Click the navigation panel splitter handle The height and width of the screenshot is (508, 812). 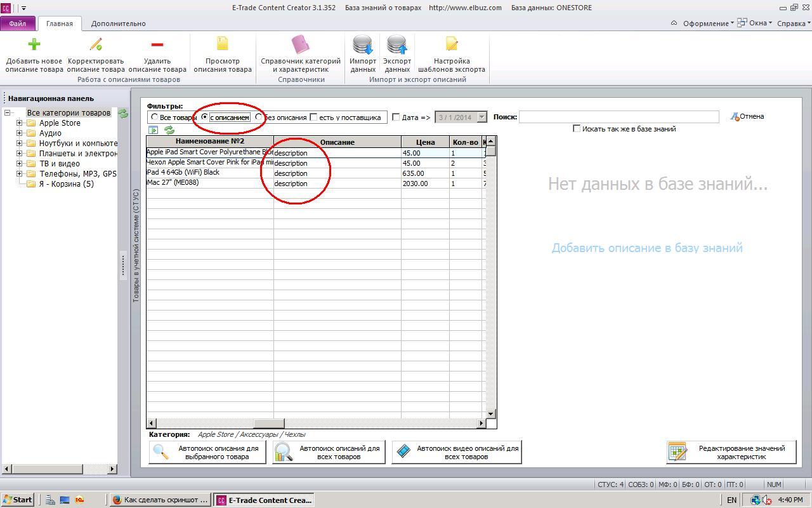(x=123, y=265)
